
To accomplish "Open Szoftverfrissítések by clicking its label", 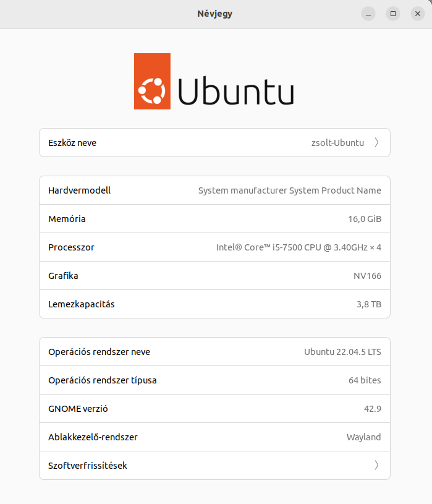I will (x=88, y=466).
